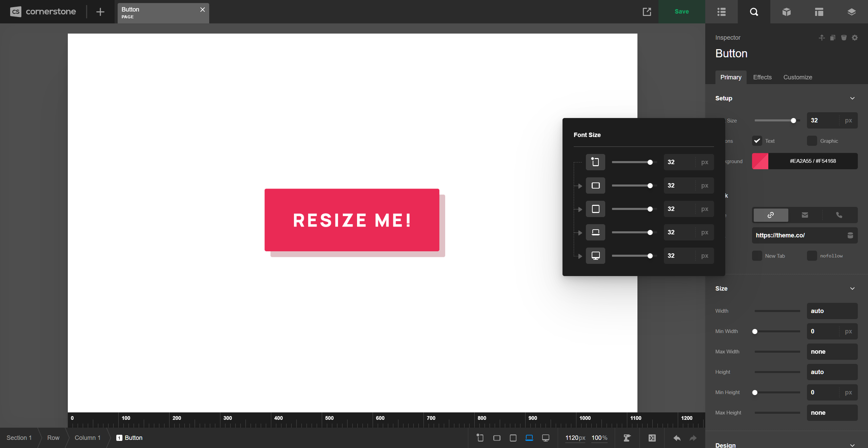The height and width of the screenshot is (448, 868).
Task: Switch to the Effects tab
Action: (x=762, y=77)
